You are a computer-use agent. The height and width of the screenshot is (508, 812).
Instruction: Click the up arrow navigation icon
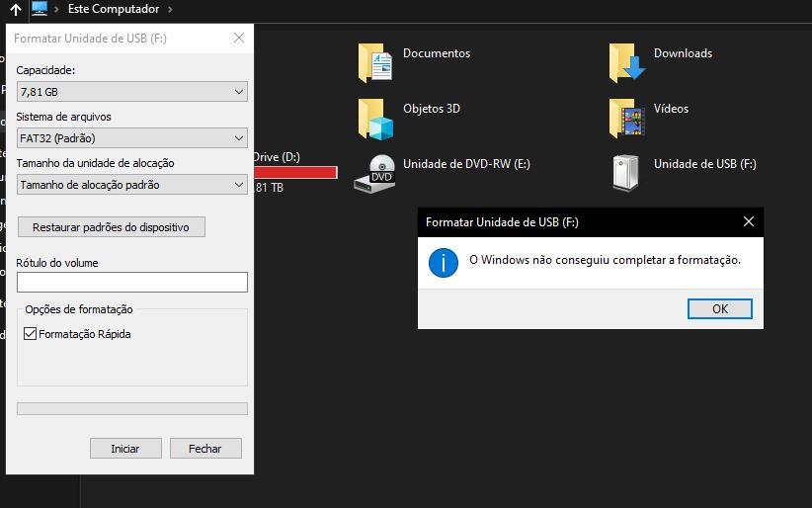tap(16, 9)
